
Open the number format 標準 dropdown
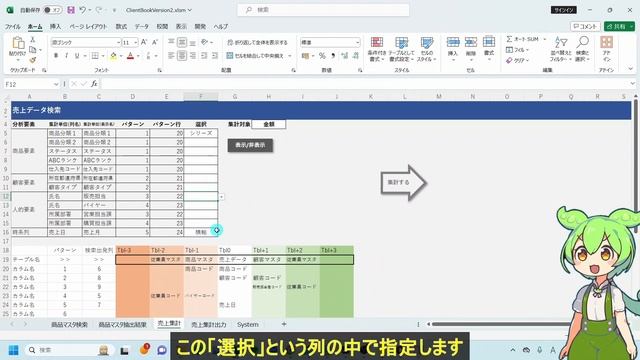[358, 42]
